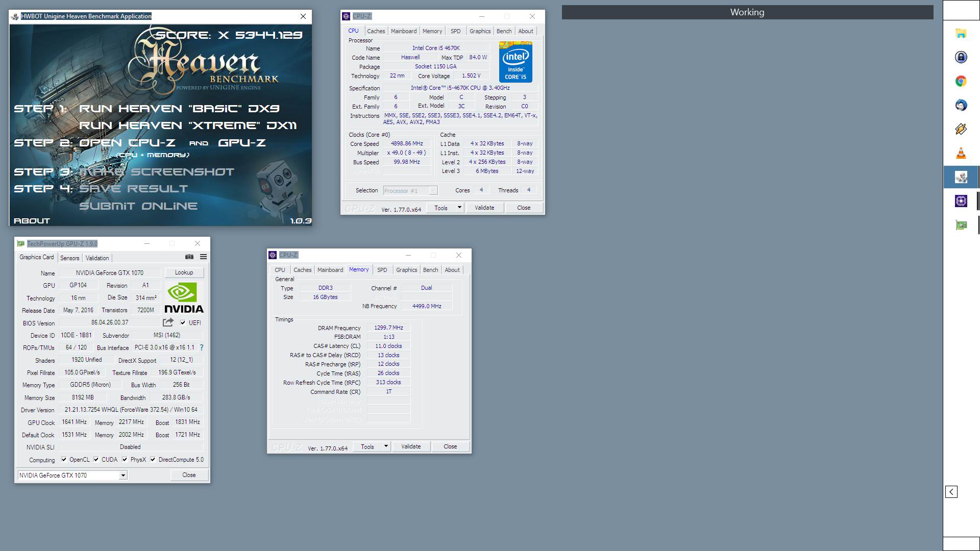Select Bench tab in CPU-Z Memory window
Image resolution: width=980 pixels, height=551 pixels.
[x=430, y=270]
